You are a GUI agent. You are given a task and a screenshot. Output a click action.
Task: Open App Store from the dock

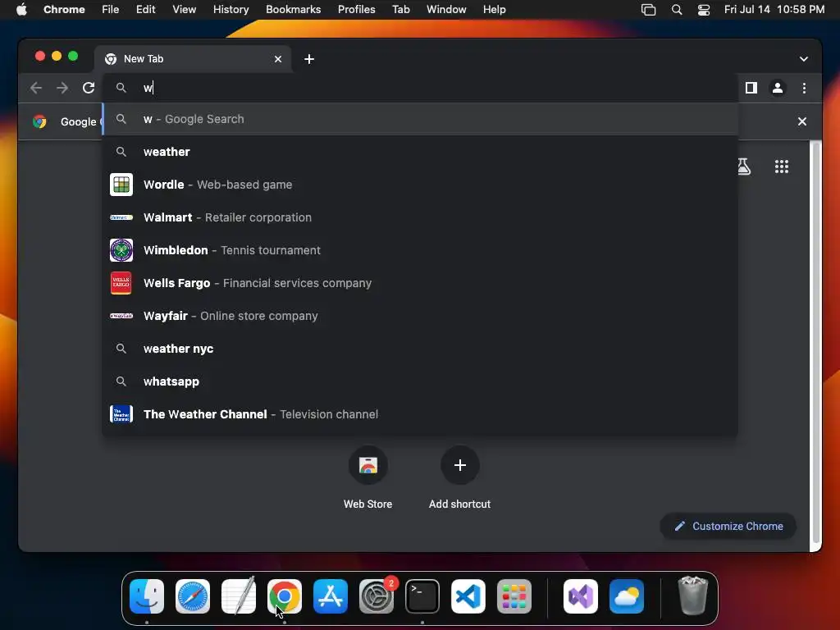331,596
